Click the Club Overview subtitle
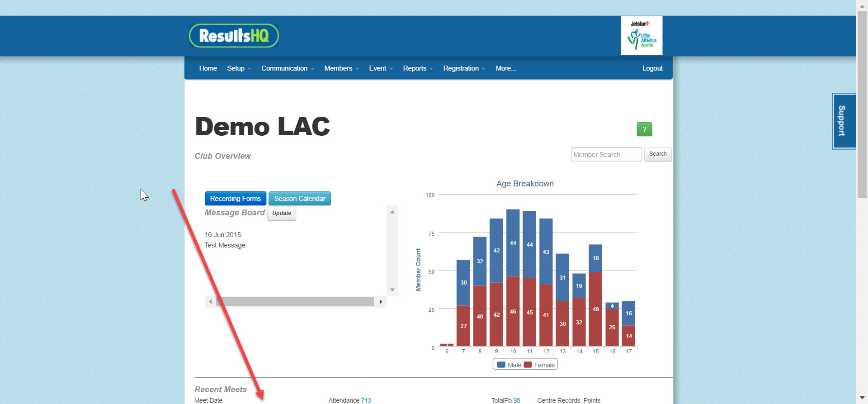Screen dimensions: 868x404 click(222, 156)
